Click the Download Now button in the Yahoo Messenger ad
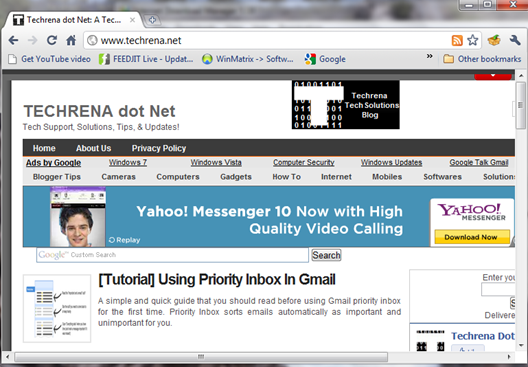 click(x=472, y=237)
